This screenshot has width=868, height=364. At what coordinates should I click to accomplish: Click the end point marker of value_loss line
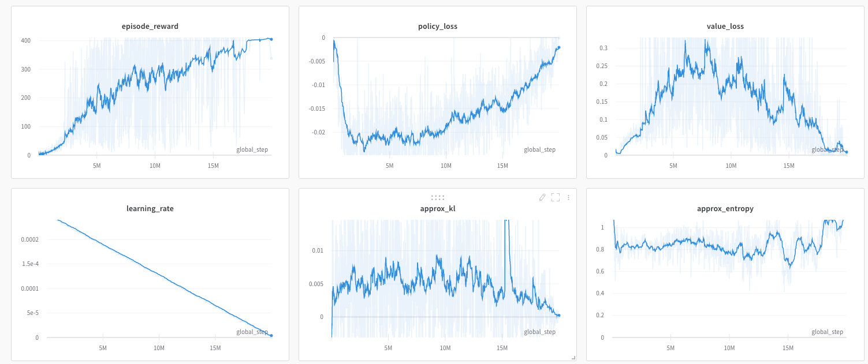click(847, 152)
